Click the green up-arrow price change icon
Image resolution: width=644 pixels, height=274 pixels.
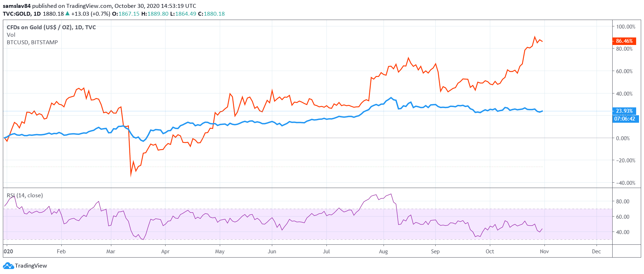coord(67,14)
